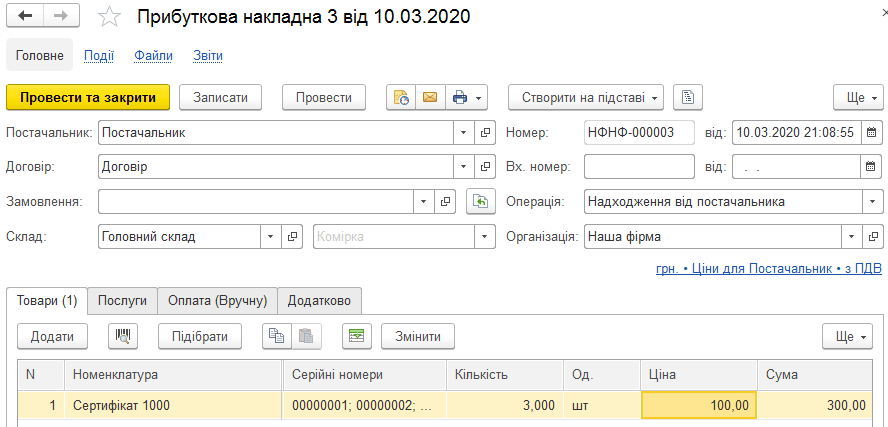Select quantity cell 3,000
This screenshot has width=888, height=427.
[505, 405]
